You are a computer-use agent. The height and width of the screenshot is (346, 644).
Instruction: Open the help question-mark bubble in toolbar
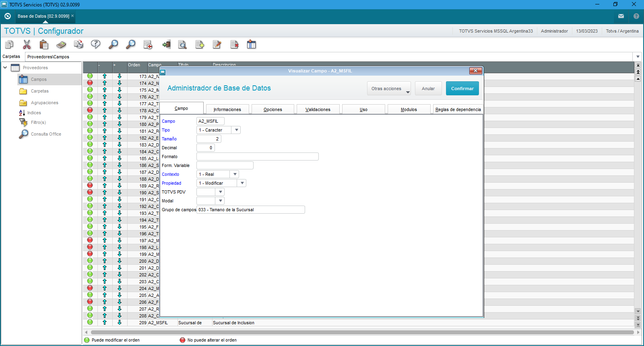pos(95,44)
